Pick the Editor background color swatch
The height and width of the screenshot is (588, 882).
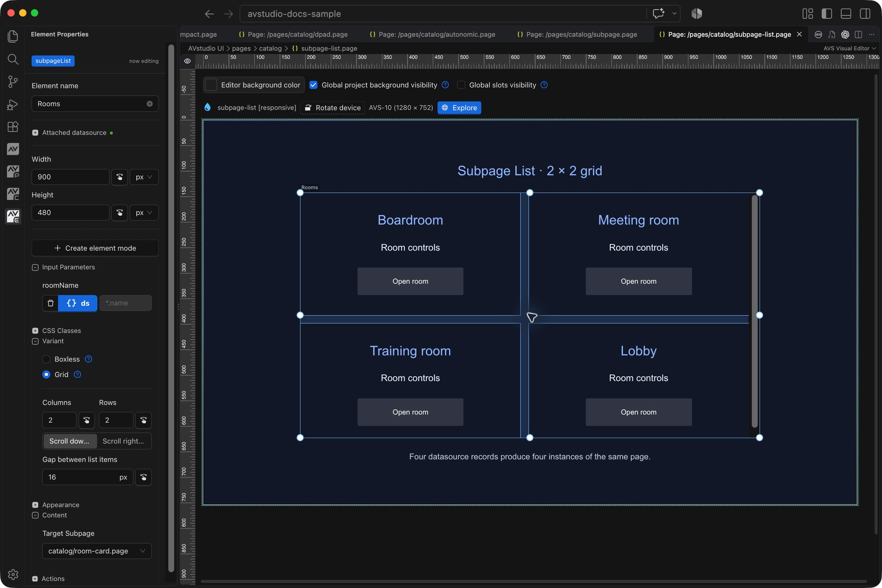coord(211,85)
